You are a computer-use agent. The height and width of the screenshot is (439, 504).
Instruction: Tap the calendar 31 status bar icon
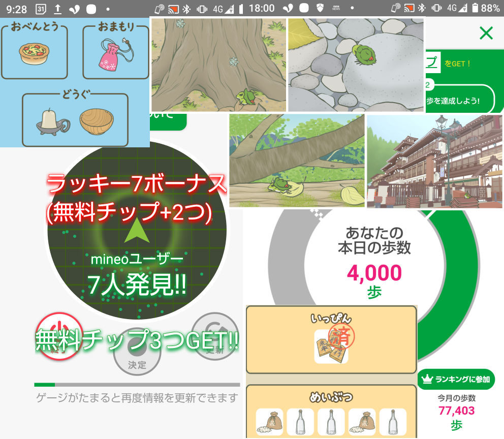(x=41, y=9)
